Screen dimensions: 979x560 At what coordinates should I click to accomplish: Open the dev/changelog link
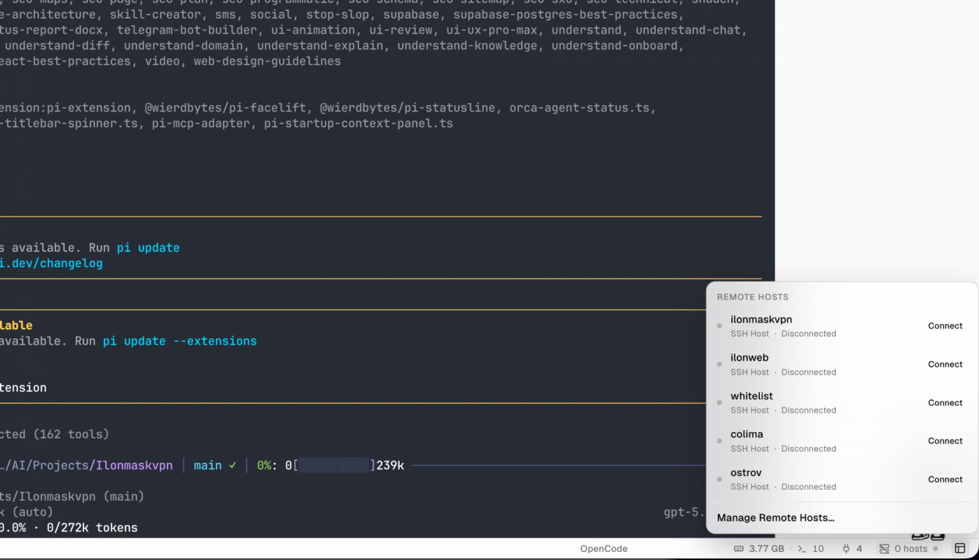pos(51,263)
